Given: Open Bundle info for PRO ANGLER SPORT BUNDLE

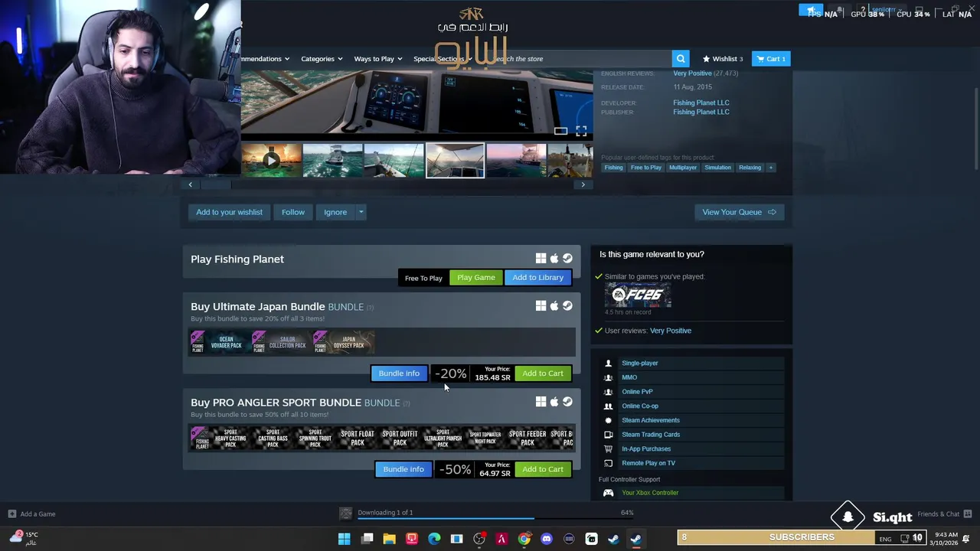Looking at the screenshot, I should coord(403,469).
